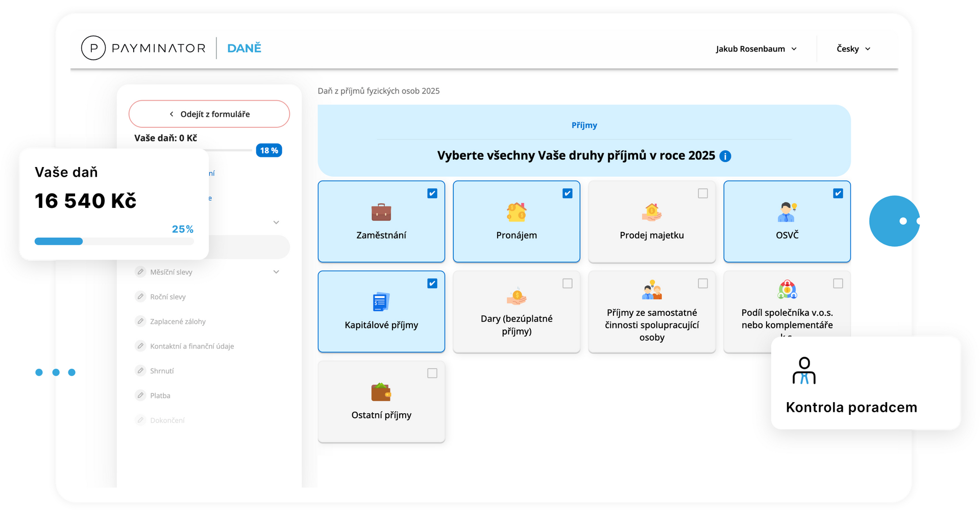980x516 pixels.
Task: Click the Dokončení step
Action: (x=167, y=420)
